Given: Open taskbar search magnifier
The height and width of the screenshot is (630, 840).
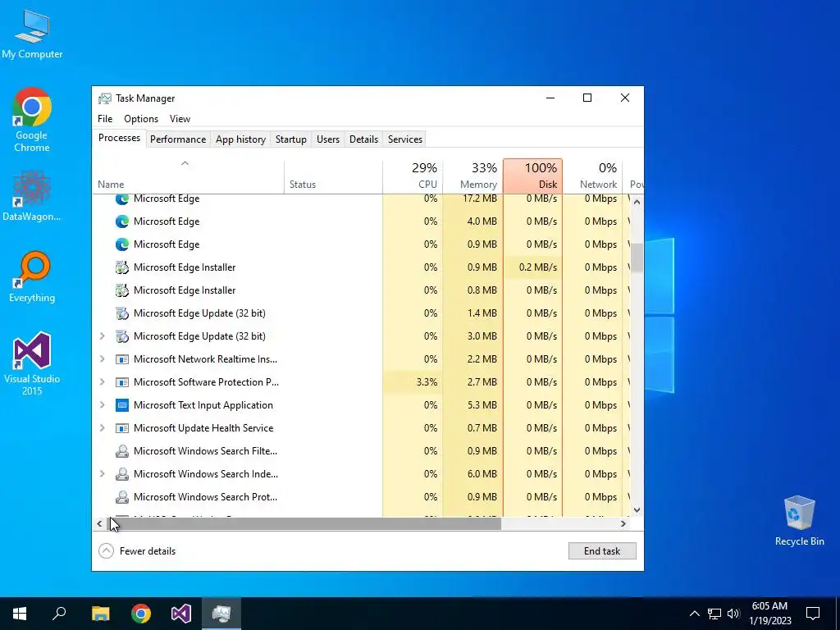Looking at the screenshot, I should (x=59, y=614).
